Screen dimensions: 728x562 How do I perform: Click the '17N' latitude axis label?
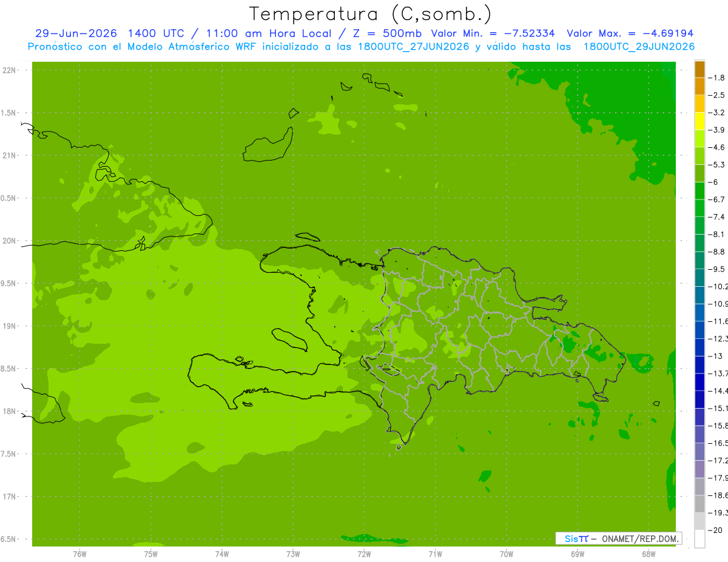pyautogui.click(x=10, y=497)
